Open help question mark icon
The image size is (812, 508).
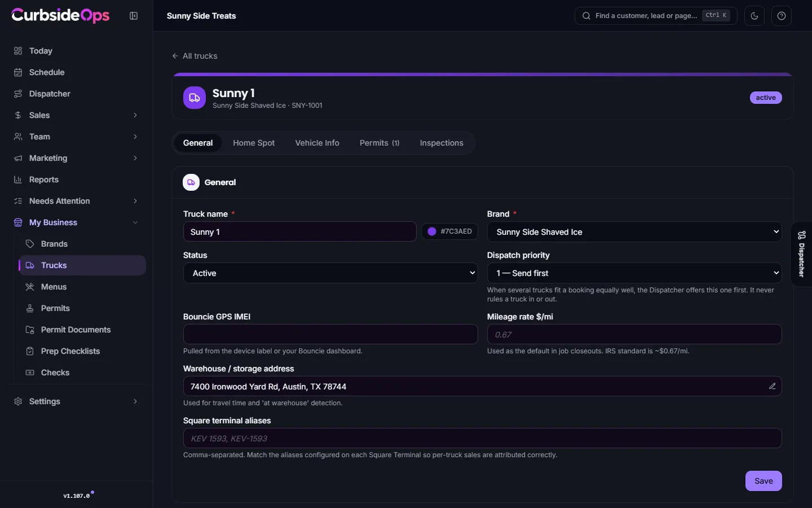tap(782, 16)
